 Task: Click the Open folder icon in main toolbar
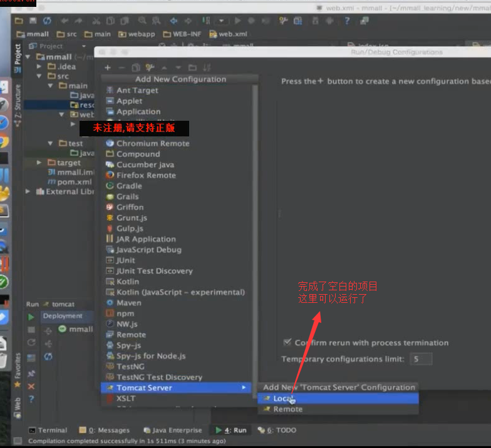coord(19,21)
